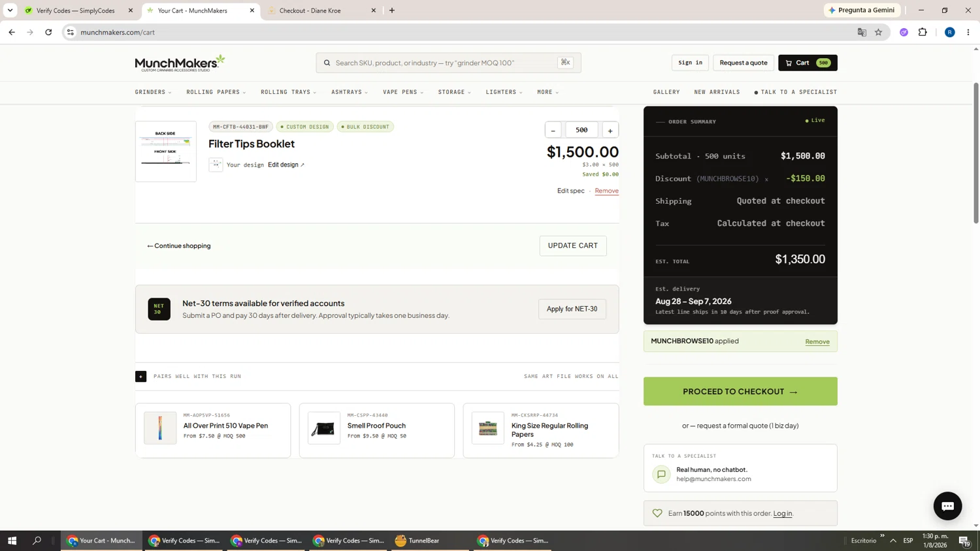Decrease quantity with the minus button
The width and height of the screenshot is (980, 551).
point(553,130)
